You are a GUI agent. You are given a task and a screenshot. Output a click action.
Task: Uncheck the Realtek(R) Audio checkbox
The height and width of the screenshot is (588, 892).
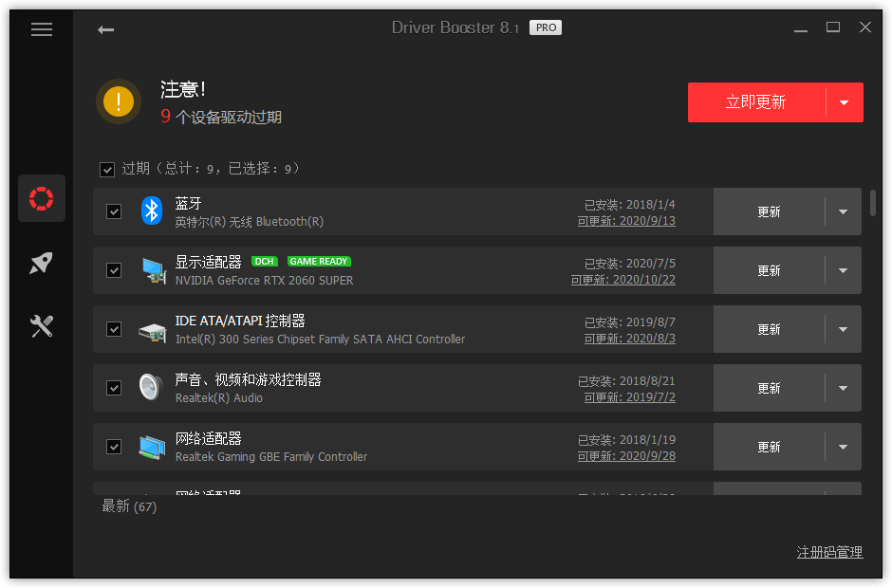point(114,388)
